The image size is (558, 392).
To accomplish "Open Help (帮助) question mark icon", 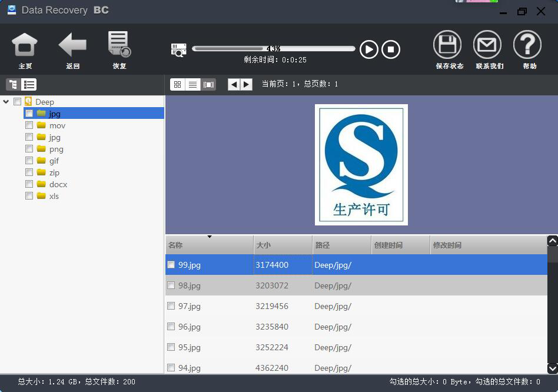I will pos(527,45).
